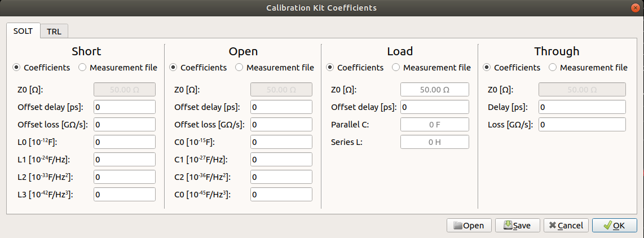Click the Save button with download icon
Image resolution: width=644 pixels, height=238 pixels.
coord(517,226)
